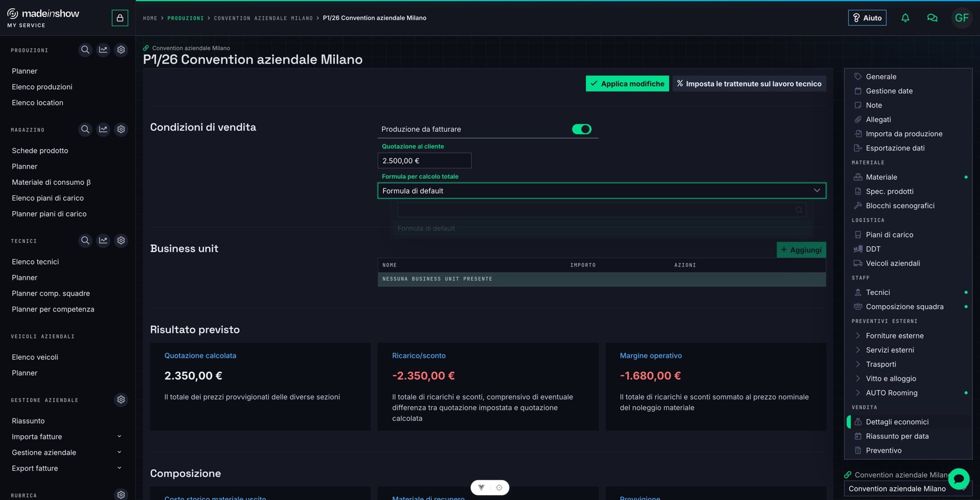Open the messages chat icon in header
This screenshot has width=980, height=500.
click(932, 18)
